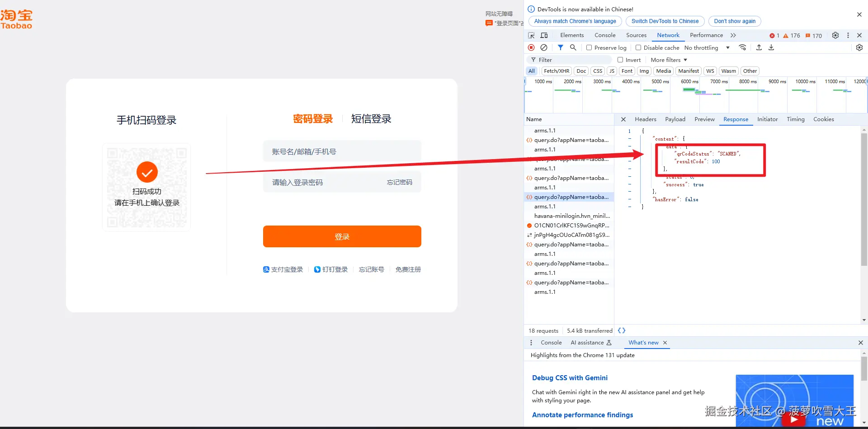Open the AI assistance drawer tab
This screenshot has height=429, width=868.
[x=591, y=343]
